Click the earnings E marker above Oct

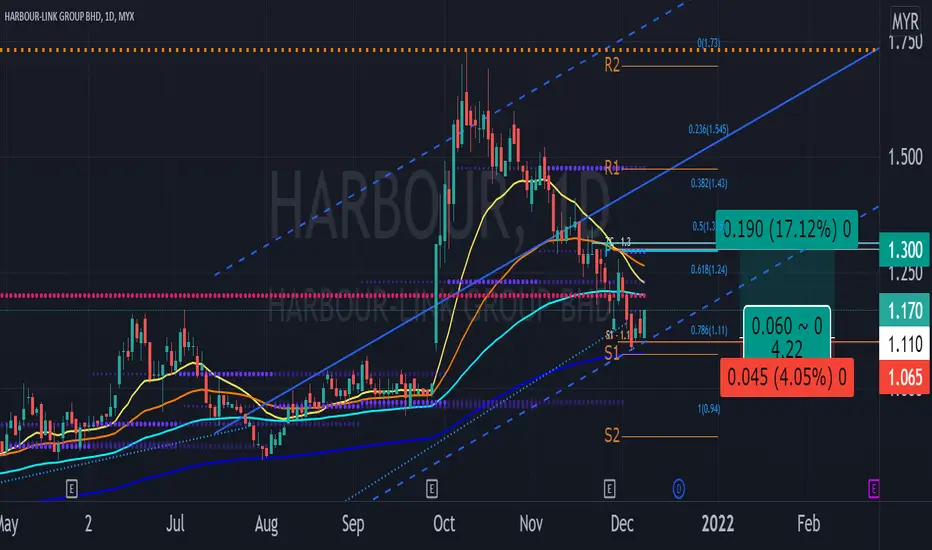(x=432, y=489)
